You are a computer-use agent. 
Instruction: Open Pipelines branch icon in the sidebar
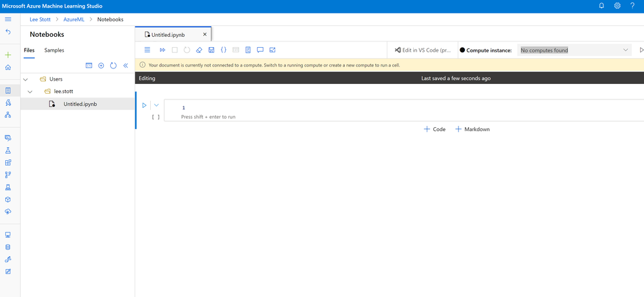[8, 175]
